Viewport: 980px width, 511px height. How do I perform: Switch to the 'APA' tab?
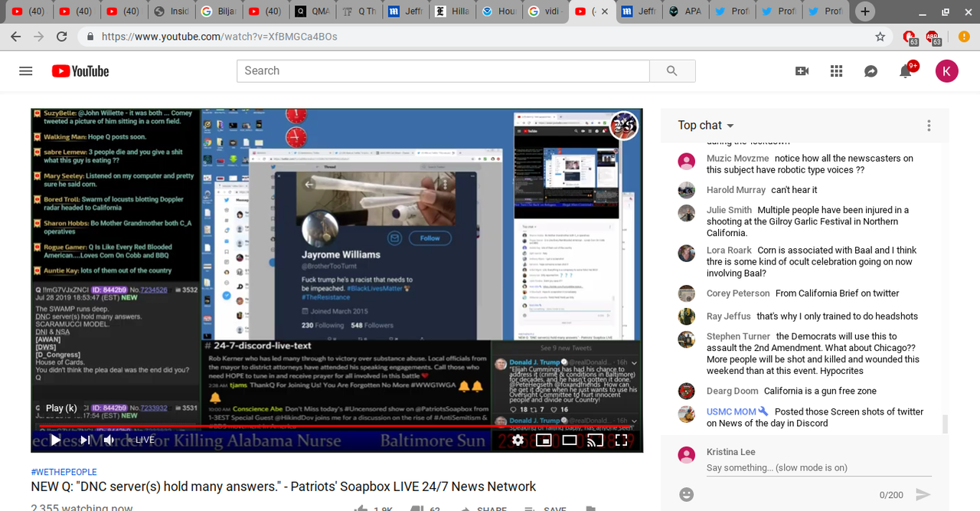click(x=685, y=11)
